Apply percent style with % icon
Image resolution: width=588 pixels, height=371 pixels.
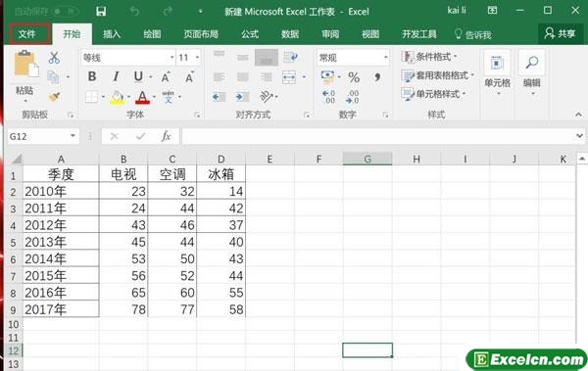click(353, 77)
